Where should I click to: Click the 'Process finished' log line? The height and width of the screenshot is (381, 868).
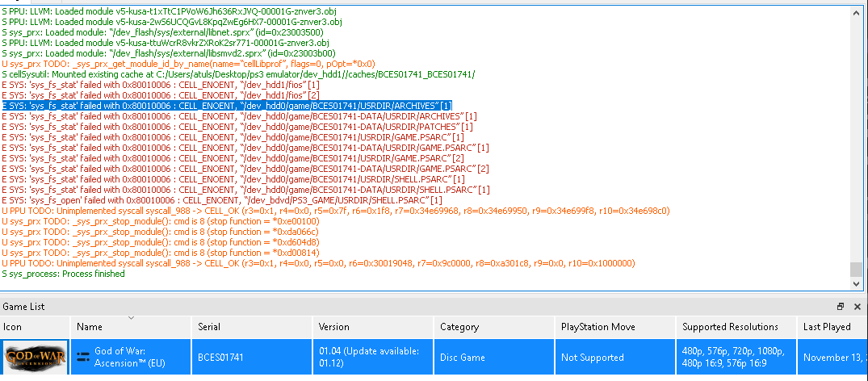click(x=63, y=274)
